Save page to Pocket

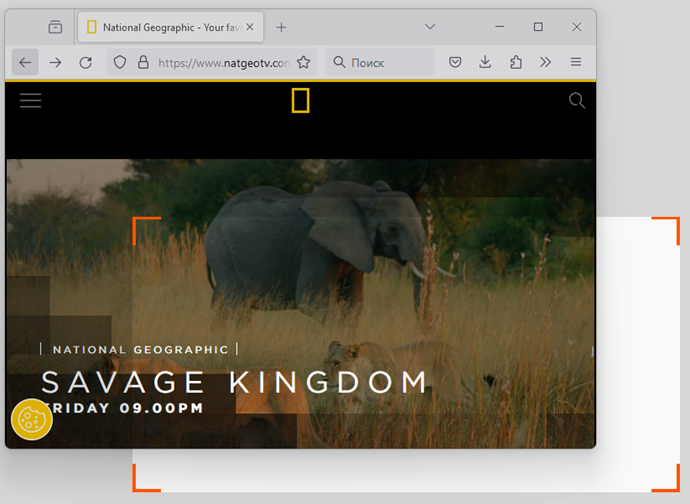[455, 63]
